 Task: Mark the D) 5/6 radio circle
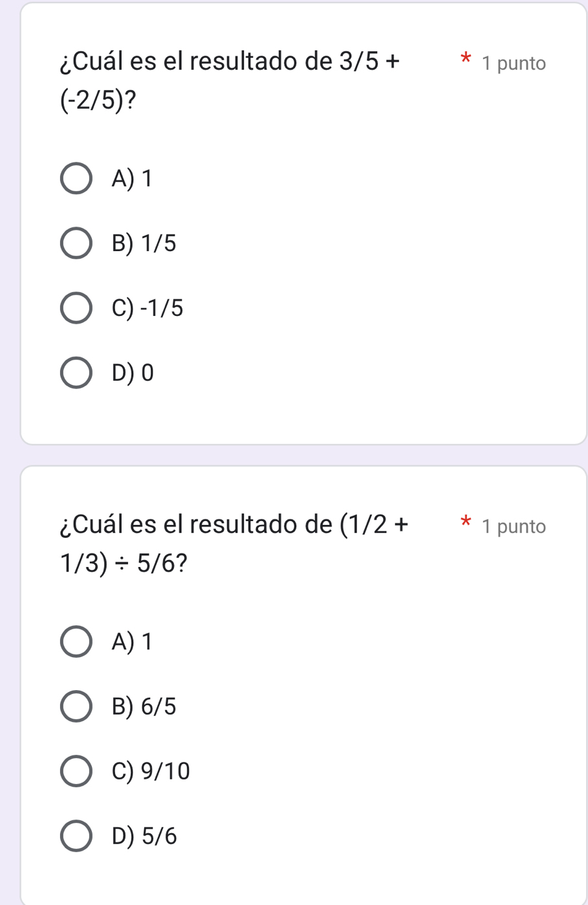coord(76,836)
